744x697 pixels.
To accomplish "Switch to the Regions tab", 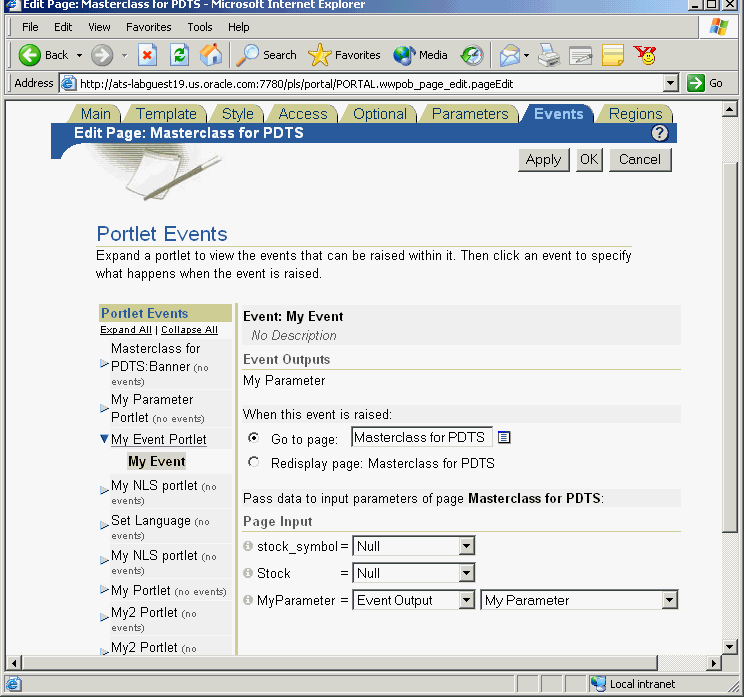I will [635, 114].
